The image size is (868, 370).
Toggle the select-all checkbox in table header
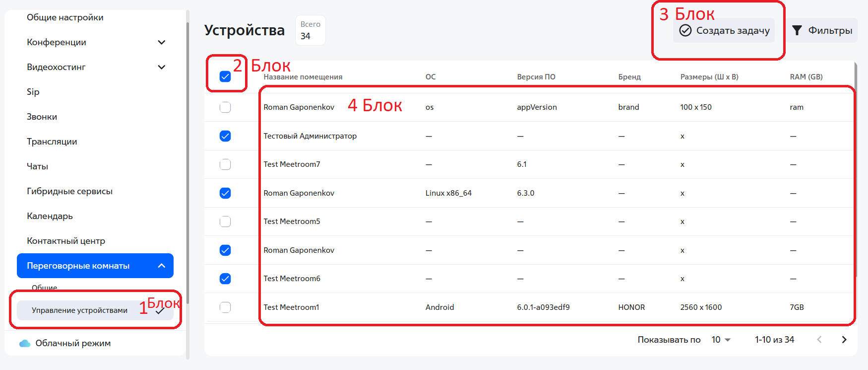tap(225, 76)
